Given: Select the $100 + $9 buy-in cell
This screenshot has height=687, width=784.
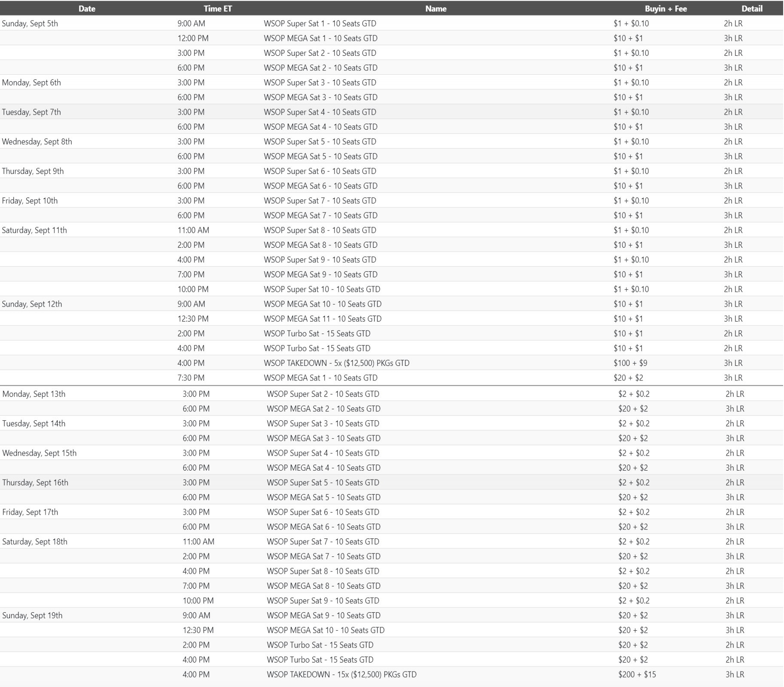Looking at the screenshot, I should point(630,363).
